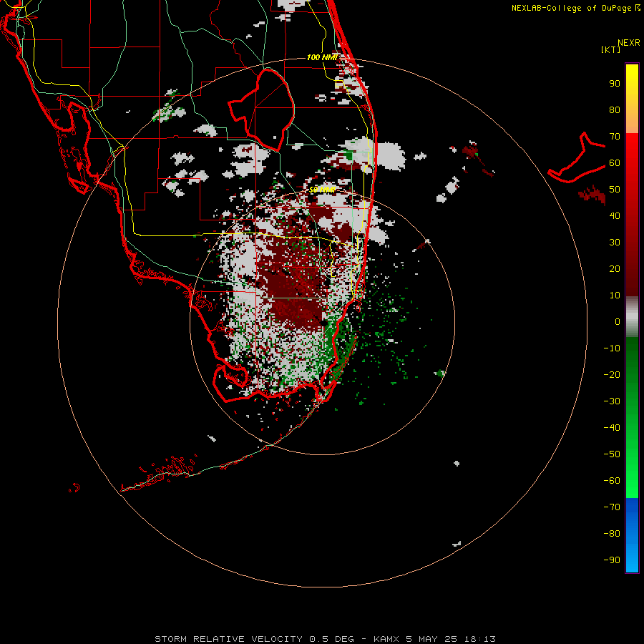Click the positive 70 scale label
This screenshot has width=644, height=644.
coord(615,137)
